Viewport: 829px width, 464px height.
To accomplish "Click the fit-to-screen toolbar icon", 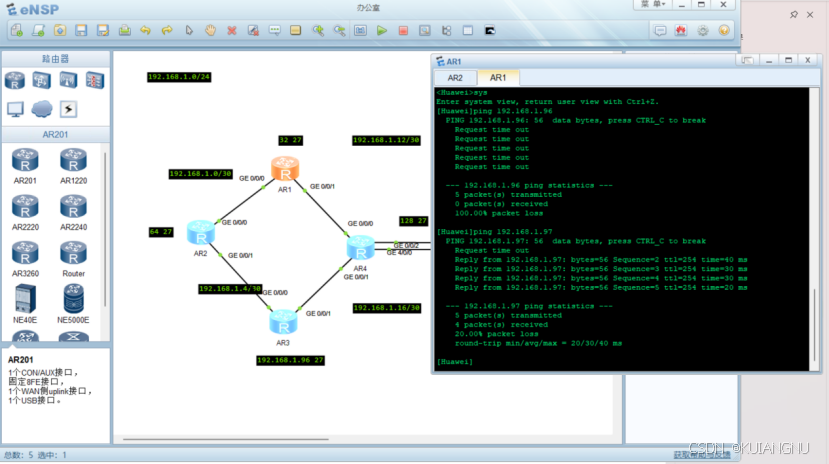I will point(361,31).
